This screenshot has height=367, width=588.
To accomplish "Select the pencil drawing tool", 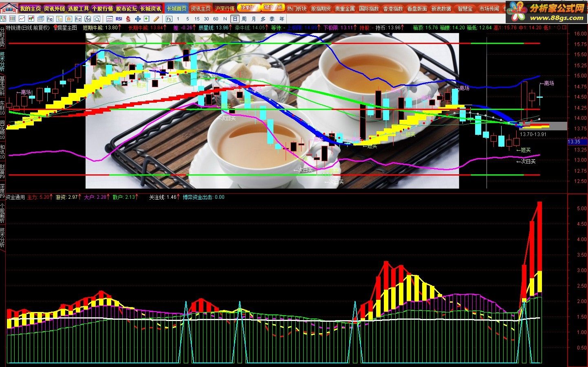I will click(156, 19).
